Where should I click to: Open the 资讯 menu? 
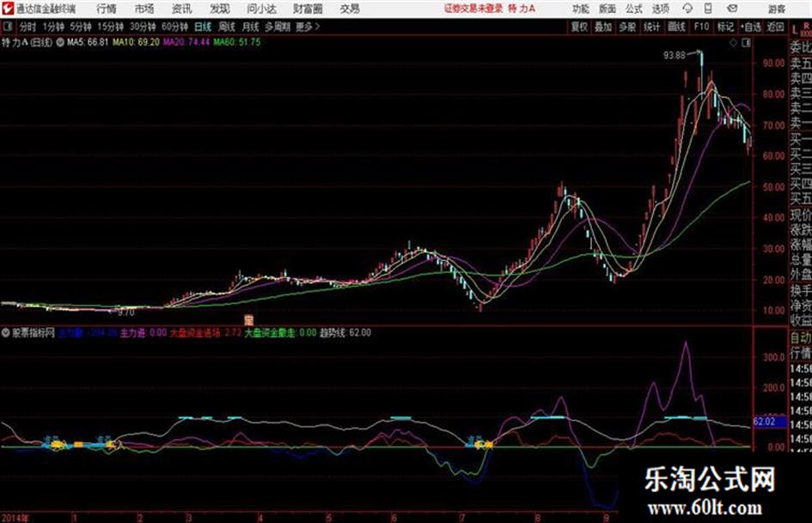click(182, 9)
